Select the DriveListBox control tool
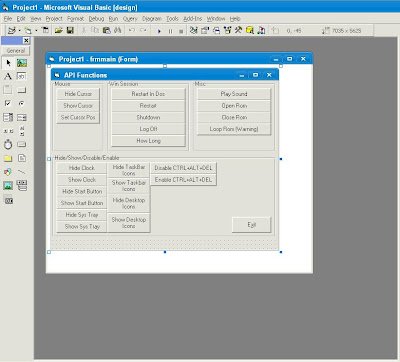The image size is (400, 362). [22, 145]
